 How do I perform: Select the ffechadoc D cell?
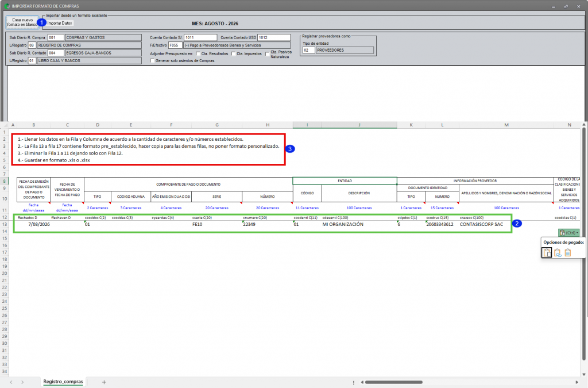tap(34, 218)
